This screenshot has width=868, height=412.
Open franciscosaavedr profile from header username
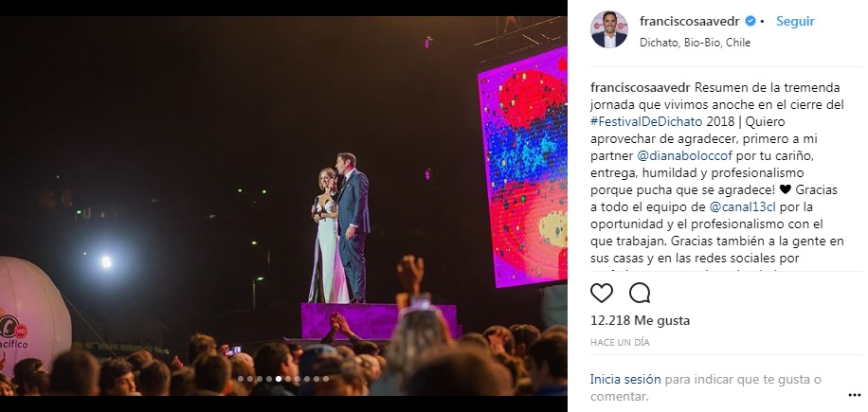tap(691, 22)
